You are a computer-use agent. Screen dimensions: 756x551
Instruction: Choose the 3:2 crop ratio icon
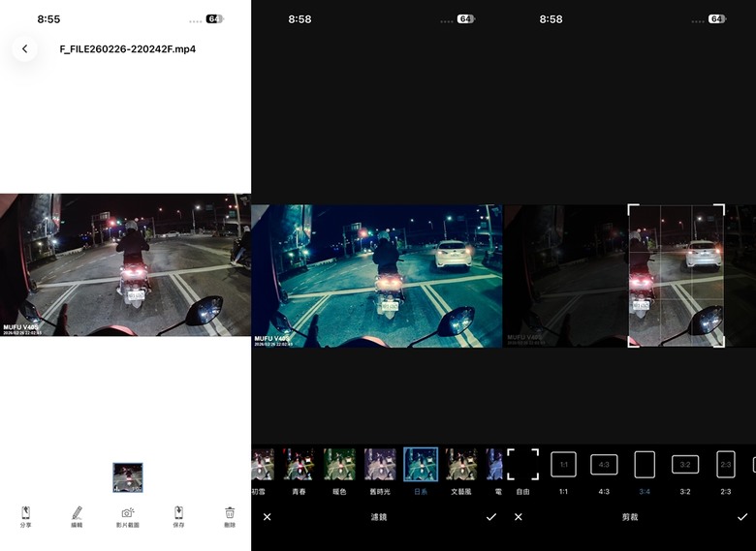pyautogui.click(x=685, y=464)
